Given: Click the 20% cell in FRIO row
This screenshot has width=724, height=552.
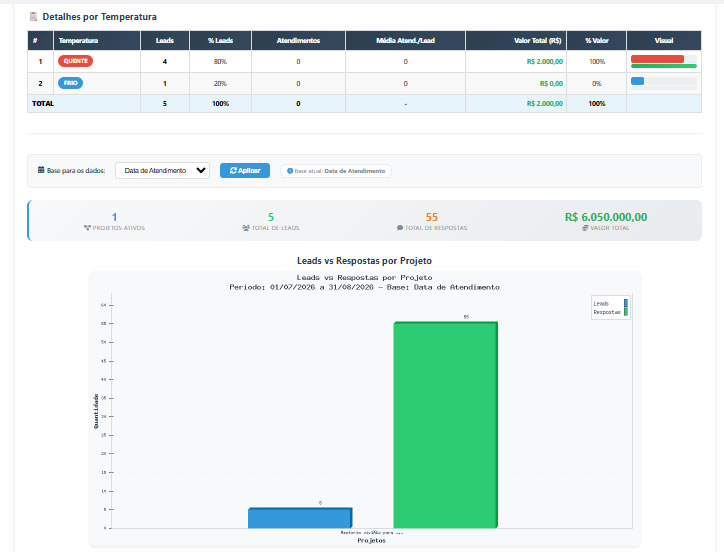Looking at the screenshot, I should point(220,84).
